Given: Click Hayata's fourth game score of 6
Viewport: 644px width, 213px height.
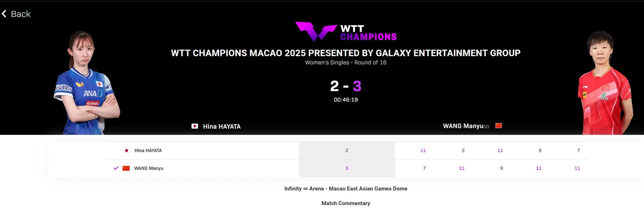Looking at the screenshot, I should click(x=540, y=151).
